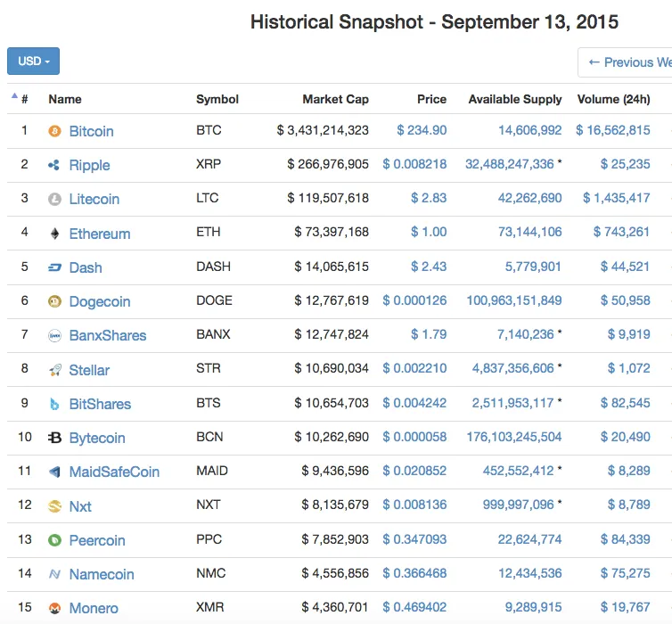Open the Bytecoin name link
Image resolution: width=672 pixels, height=624 pixels.
click(97, 438)
